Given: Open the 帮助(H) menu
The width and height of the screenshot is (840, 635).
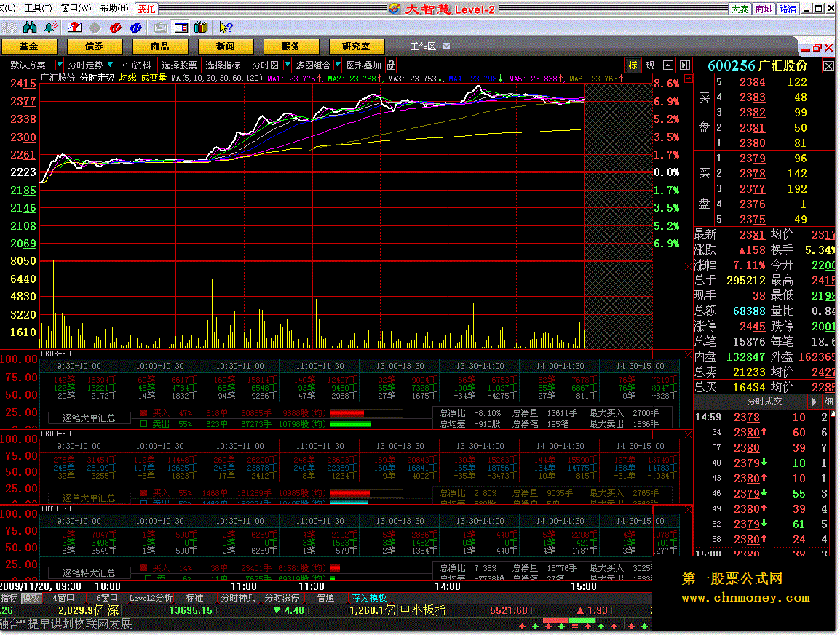Looking at the screenshot, I should coord(114,8).
